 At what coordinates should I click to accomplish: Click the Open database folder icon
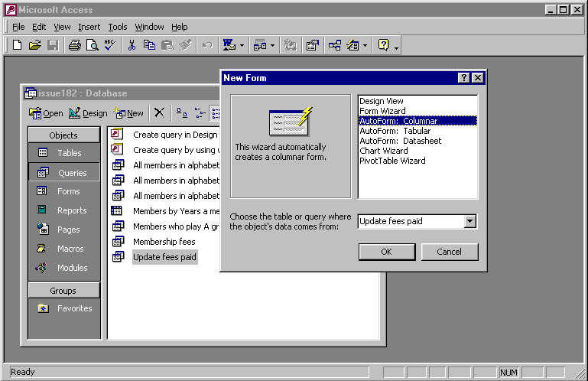coord(35,45)
